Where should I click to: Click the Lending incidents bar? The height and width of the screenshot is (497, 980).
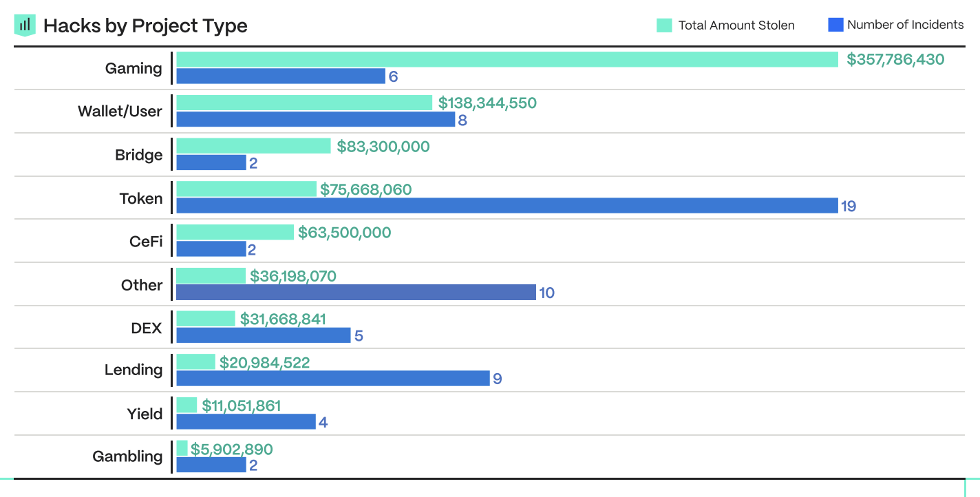(x=333, y=379)
